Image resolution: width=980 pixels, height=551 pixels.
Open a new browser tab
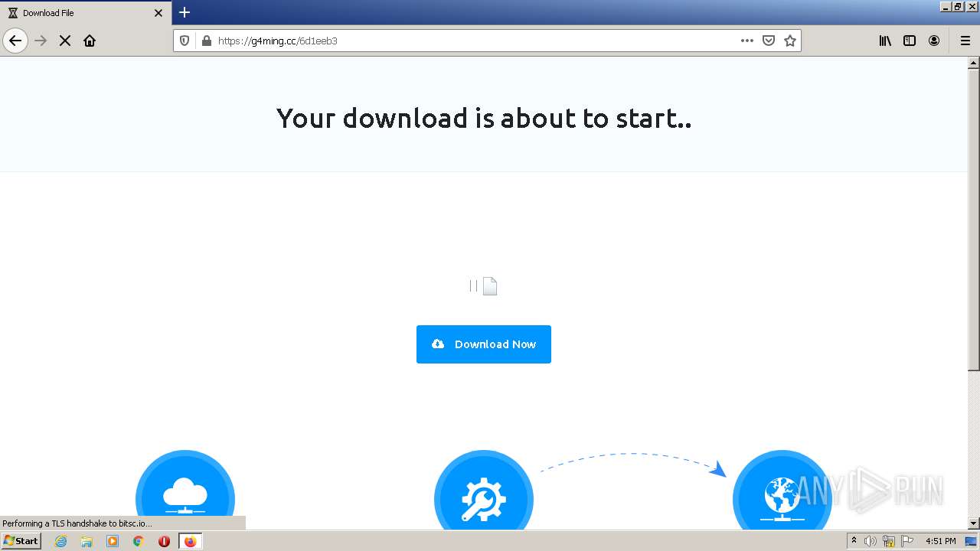tap(185, 12)
